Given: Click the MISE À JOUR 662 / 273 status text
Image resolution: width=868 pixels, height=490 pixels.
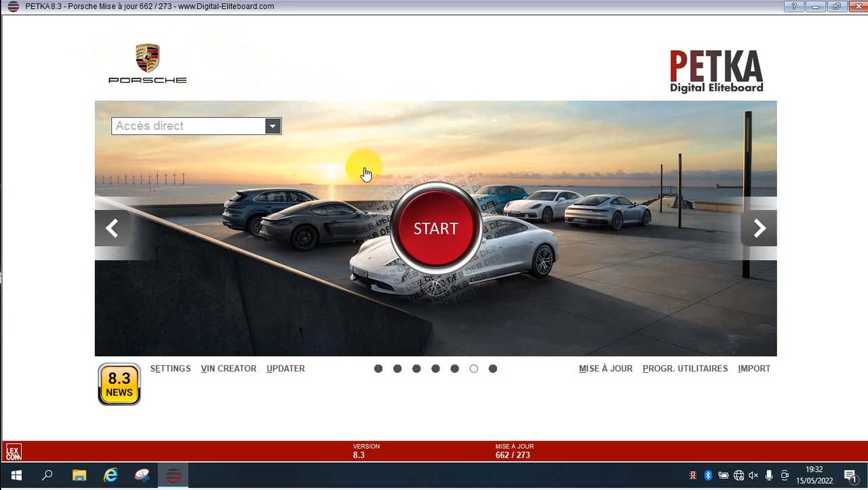Looking at the screenshot, I should tap(514, 451).
